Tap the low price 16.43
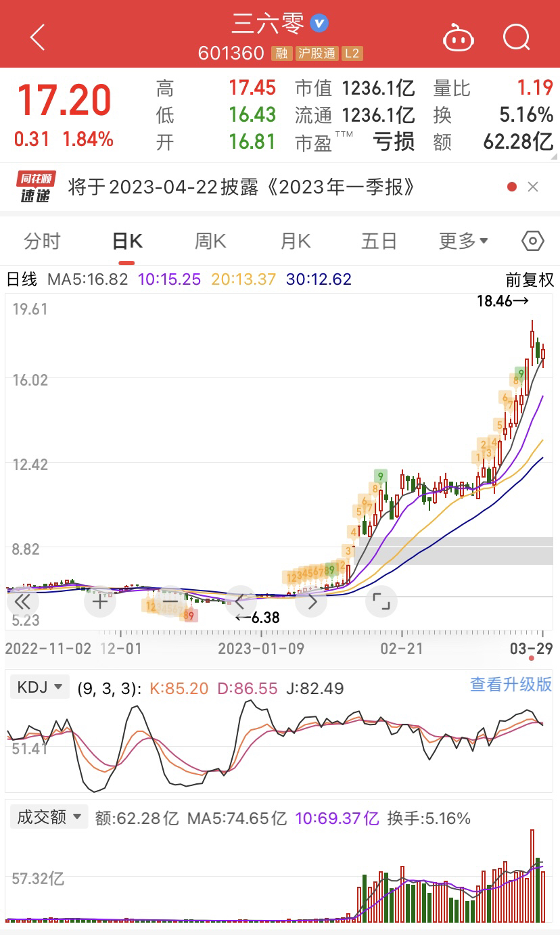Screen dimensions: 560x945 252,115
